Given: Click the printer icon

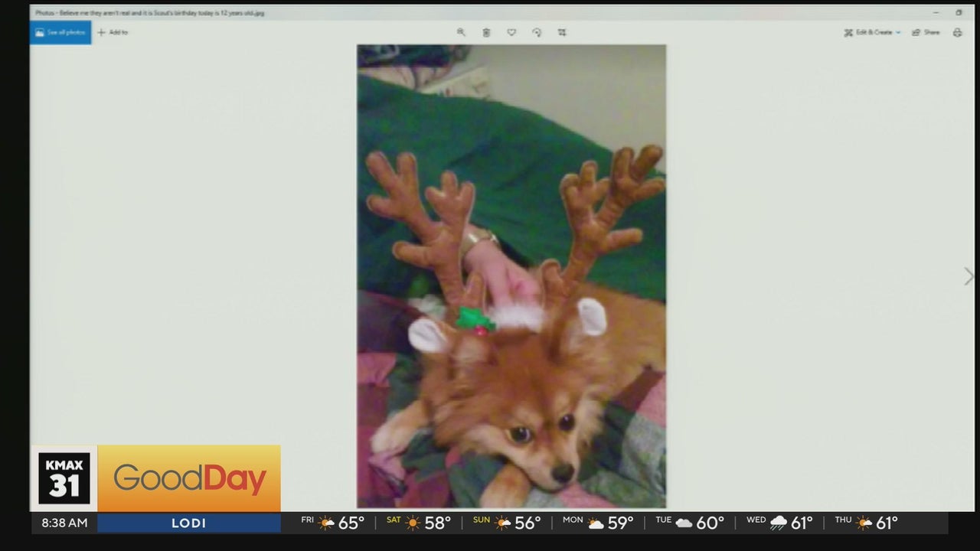Looking at the screenshot, I should point(957,32).
